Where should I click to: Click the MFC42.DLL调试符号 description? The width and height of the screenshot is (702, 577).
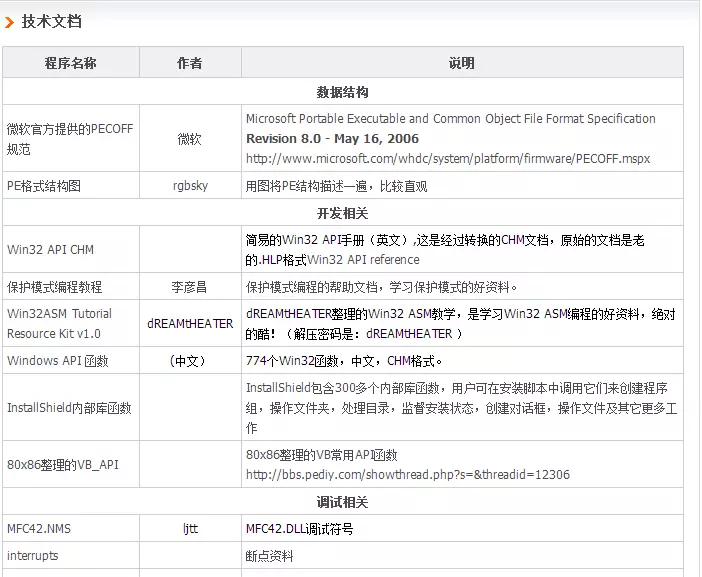pos(300,529)
